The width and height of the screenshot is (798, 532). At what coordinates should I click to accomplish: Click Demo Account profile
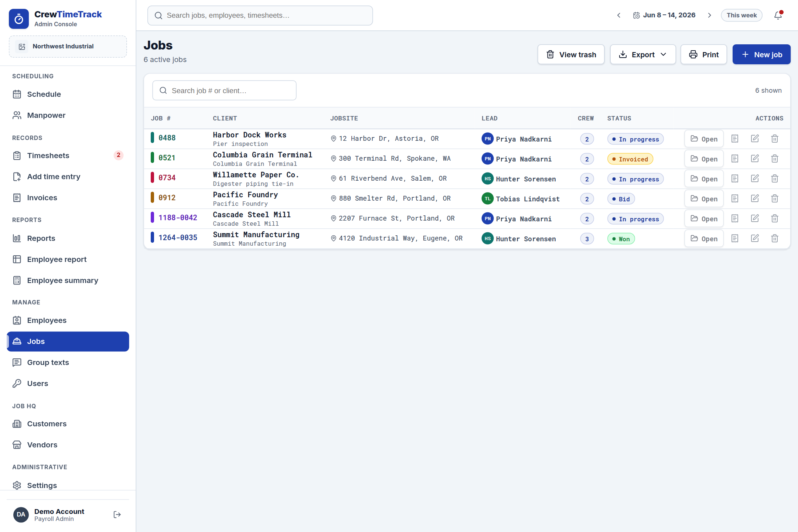tap(59, 515)
